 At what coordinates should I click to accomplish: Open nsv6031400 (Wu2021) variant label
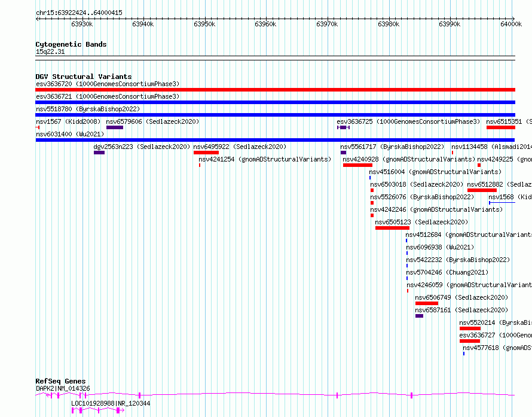[x=70, y=134]
